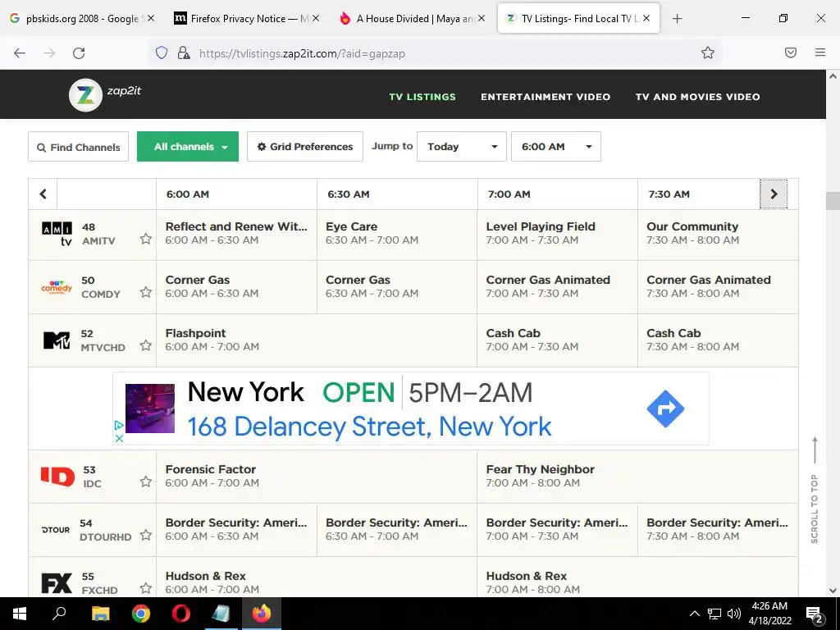View site security lock icon
Viewport: 840px width, 630px height.
tap(184, 52)
